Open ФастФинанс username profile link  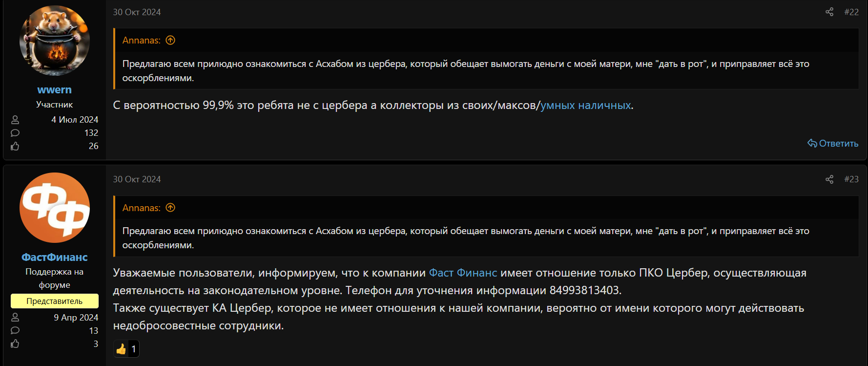[x=54, y=257]
